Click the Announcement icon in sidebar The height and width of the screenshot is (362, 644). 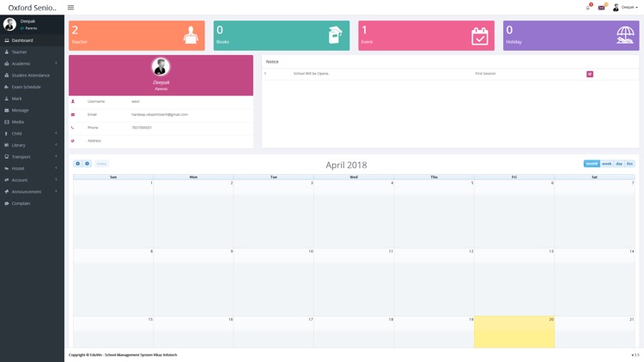click(7, 191)
